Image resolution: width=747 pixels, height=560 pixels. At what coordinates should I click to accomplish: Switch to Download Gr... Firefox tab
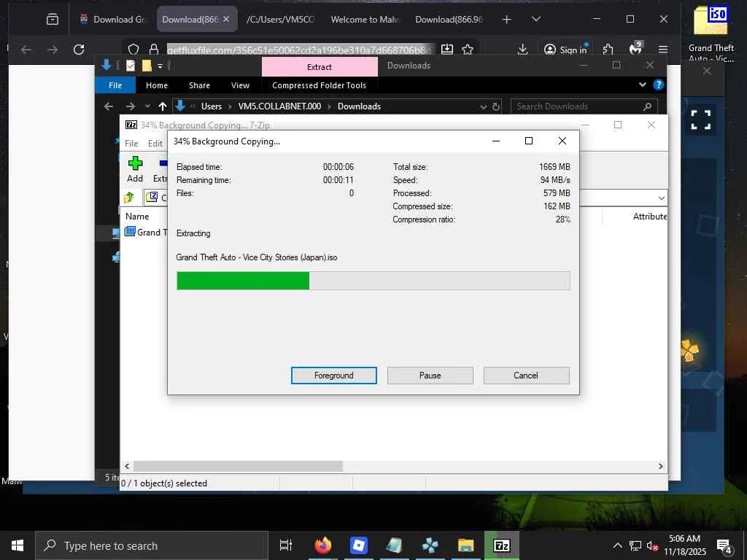tap(113, 19)
